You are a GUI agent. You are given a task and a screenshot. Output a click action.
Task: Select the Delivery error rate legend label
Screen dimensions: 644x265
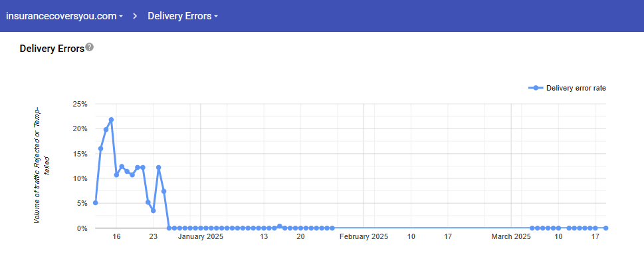576,88
